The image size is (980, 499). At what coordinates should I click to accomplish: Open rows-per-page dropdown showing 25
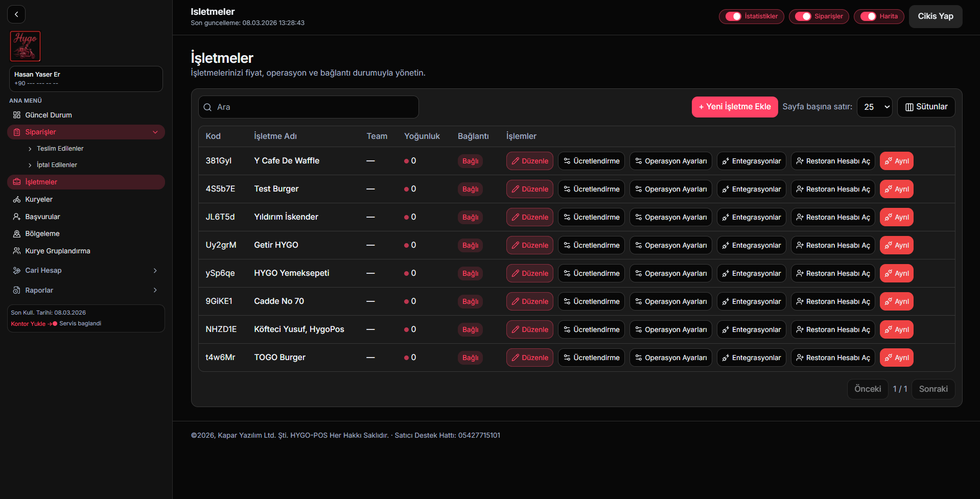click(874, 107)
